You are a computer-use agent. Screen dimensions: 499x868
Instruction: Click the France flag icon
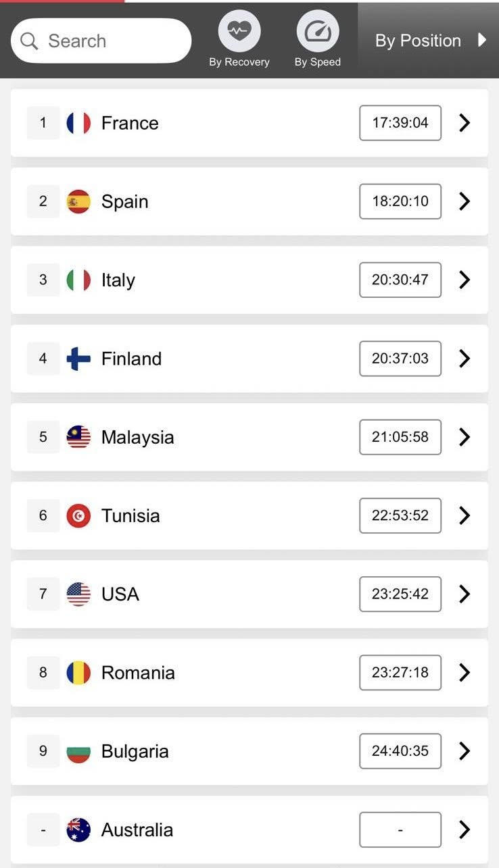point(78,123)
